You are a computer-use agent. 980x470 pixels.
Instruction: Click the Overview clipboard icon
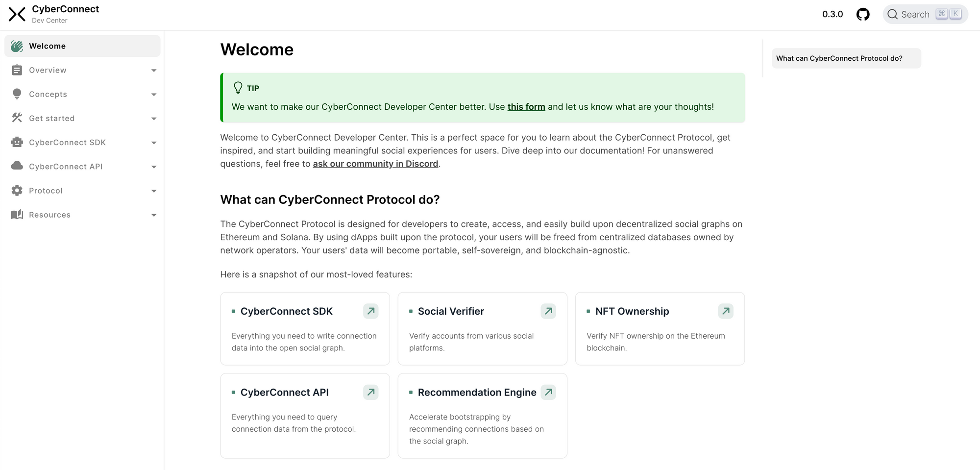click(x=17, y=70)
